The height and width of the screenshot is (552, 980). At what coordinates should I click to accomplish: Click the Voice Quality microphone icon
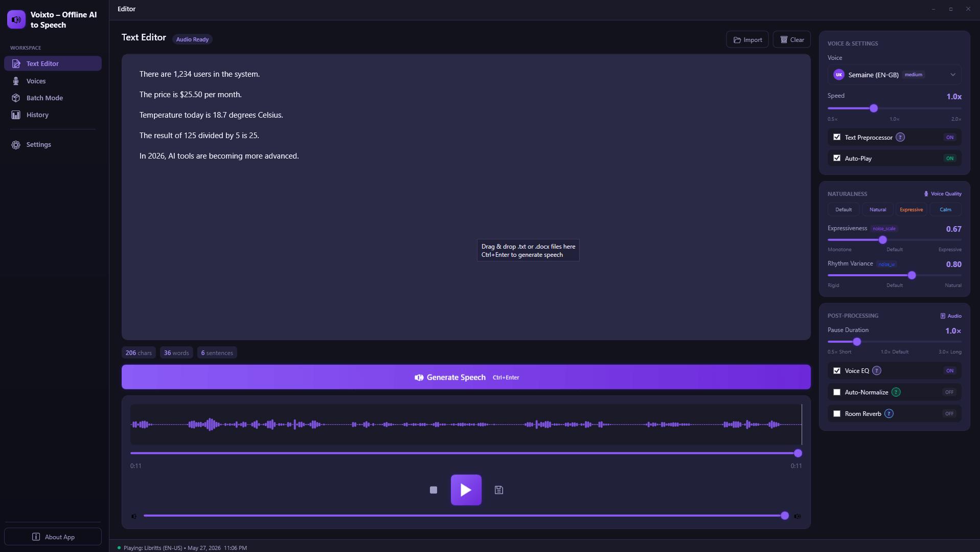click(926, 194)
